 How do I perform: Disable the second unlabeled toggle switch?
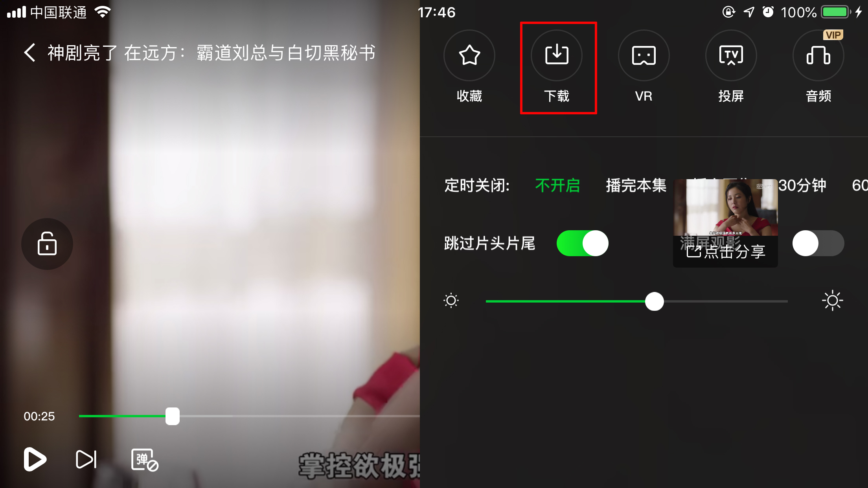pos(818,243)
